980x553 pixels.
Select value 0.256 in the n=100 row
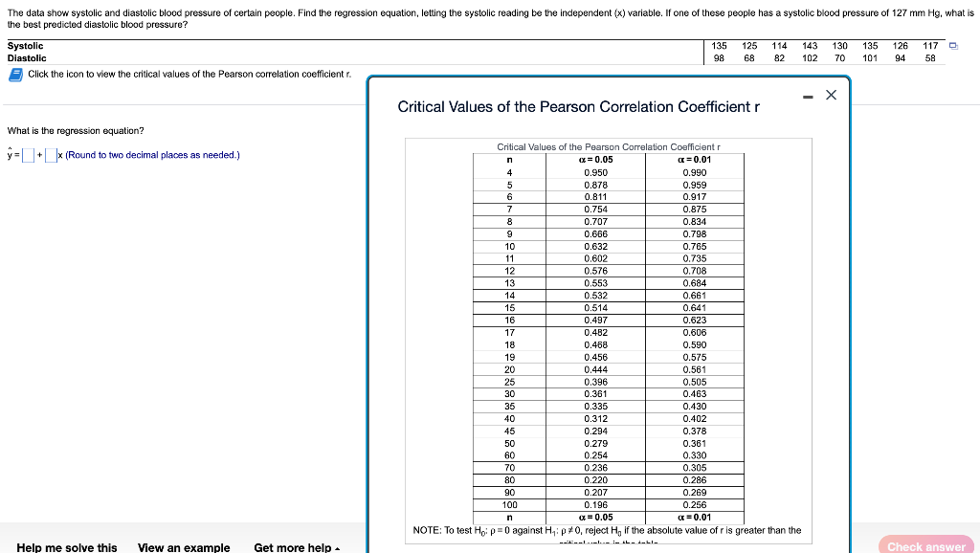(x=695, y=505)
